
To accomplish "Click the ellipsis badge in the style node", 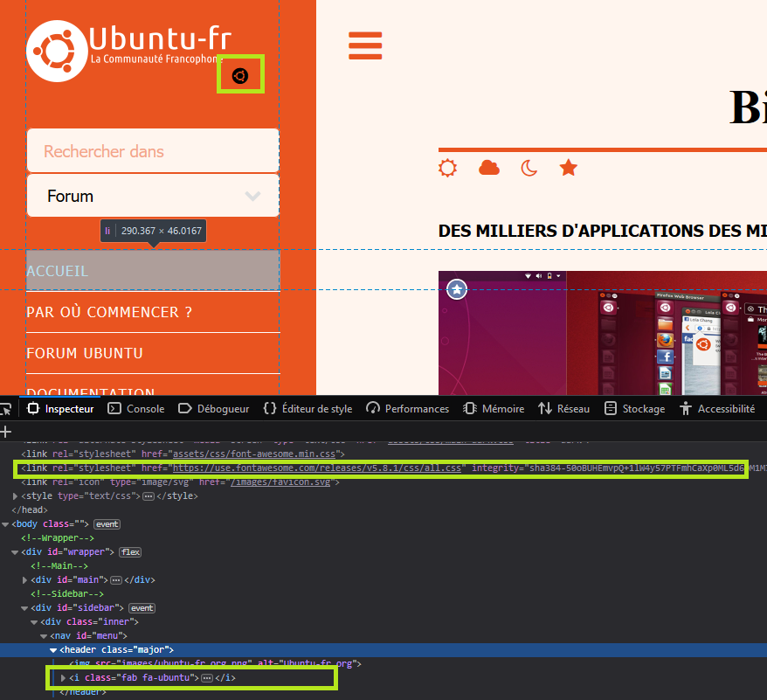I will tap(149, 496).
